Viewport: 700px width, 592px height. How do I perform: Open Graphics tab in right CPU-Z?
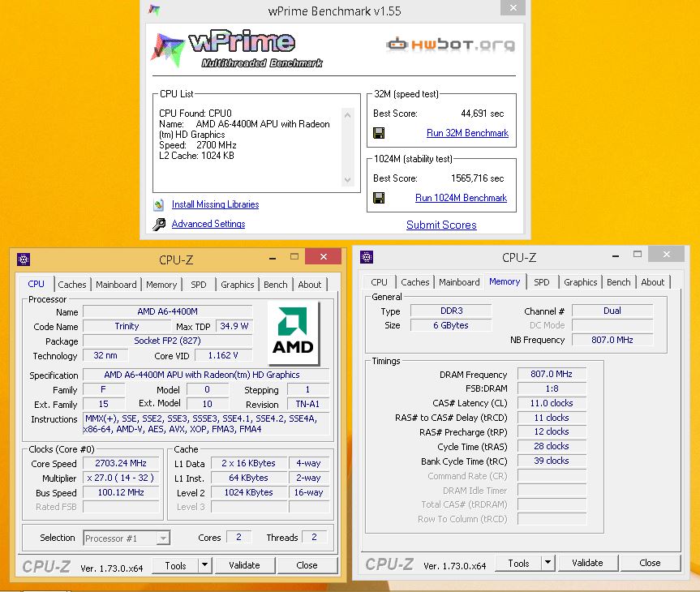(580, 282)
